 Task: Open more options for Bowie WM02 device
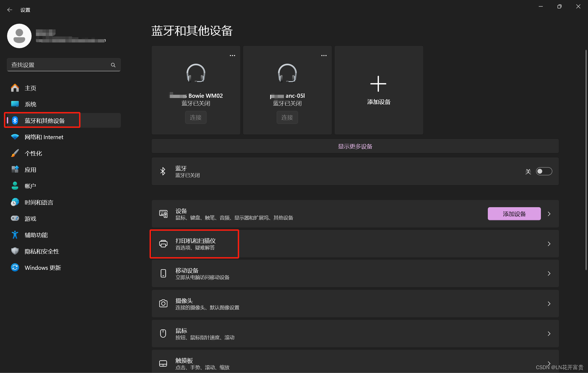(x=232, y=56)
